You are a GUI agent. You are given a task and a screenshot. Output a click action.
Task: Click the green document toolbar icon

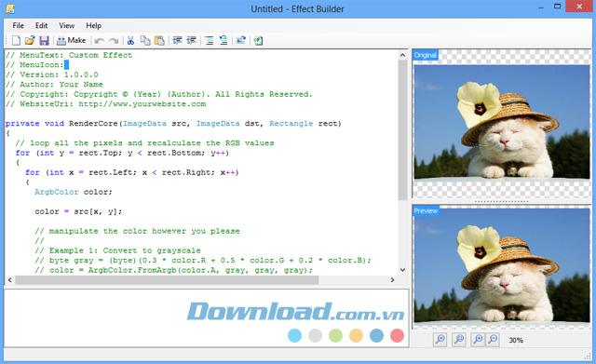(259, 40)
